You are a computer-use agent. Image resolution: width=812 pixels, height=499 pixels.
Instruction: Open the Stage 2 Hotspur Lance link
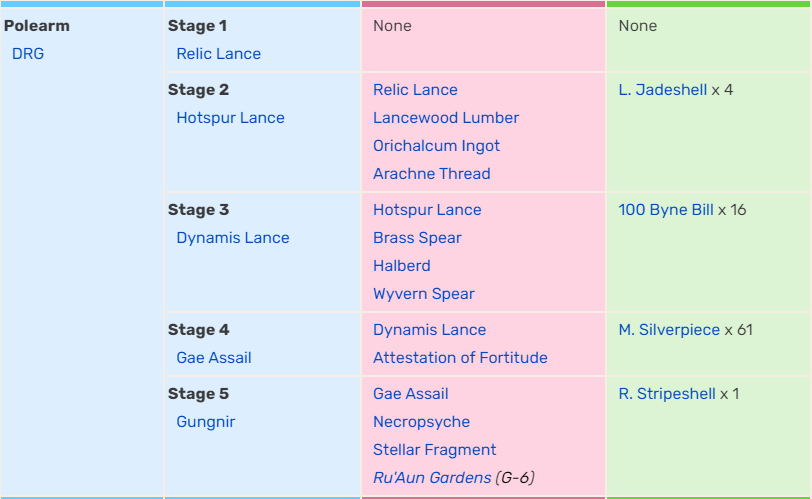click(230, 118)
